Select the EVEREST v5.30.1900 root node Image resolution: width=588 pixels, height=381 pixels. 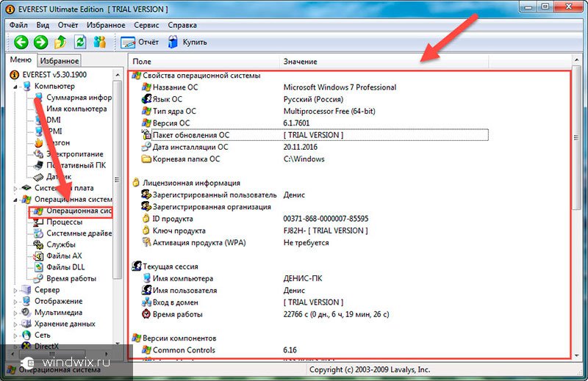point(49,75)
